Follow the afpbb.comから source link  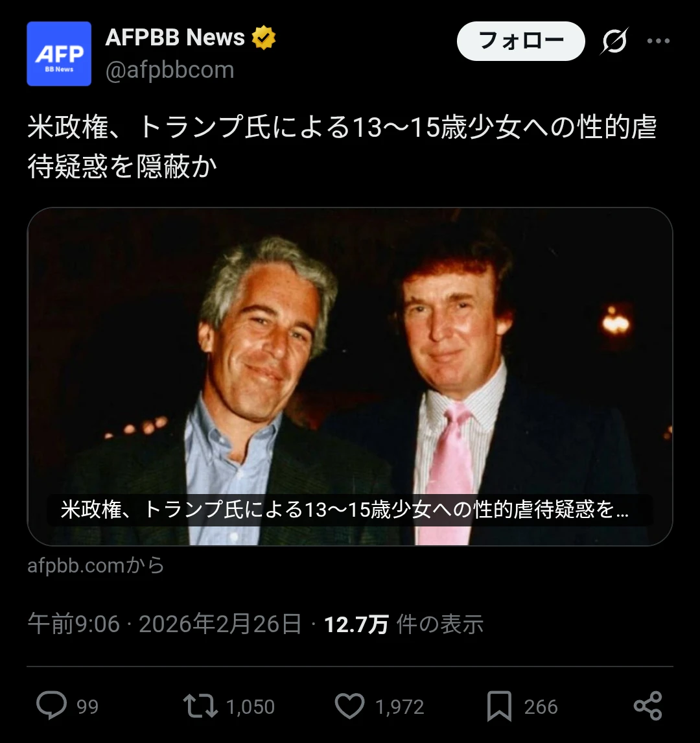[96, 565]
